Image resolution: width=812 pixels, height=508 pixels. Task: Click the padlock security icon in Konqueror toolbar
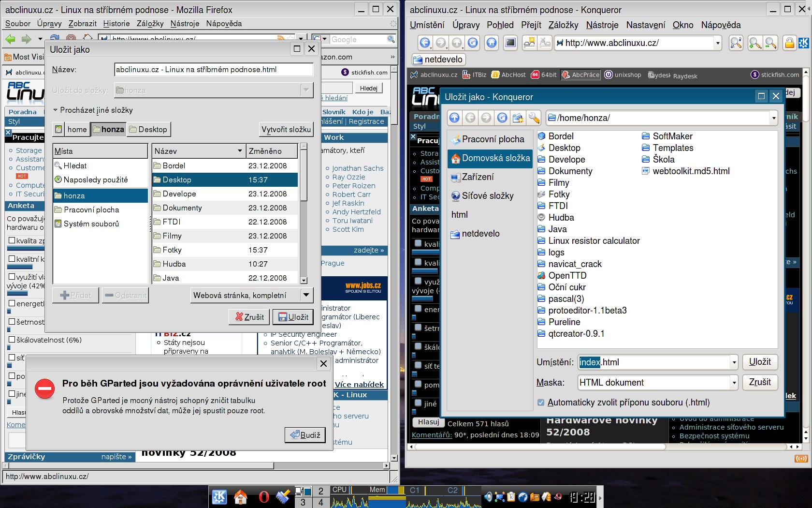coord(789,43)
